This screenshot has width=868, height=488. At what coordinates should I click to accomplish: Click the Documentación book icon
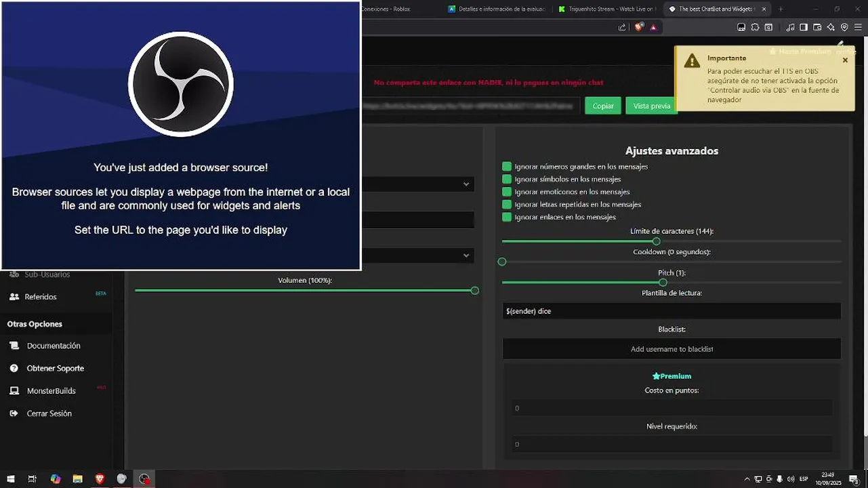tap(14, 346)
